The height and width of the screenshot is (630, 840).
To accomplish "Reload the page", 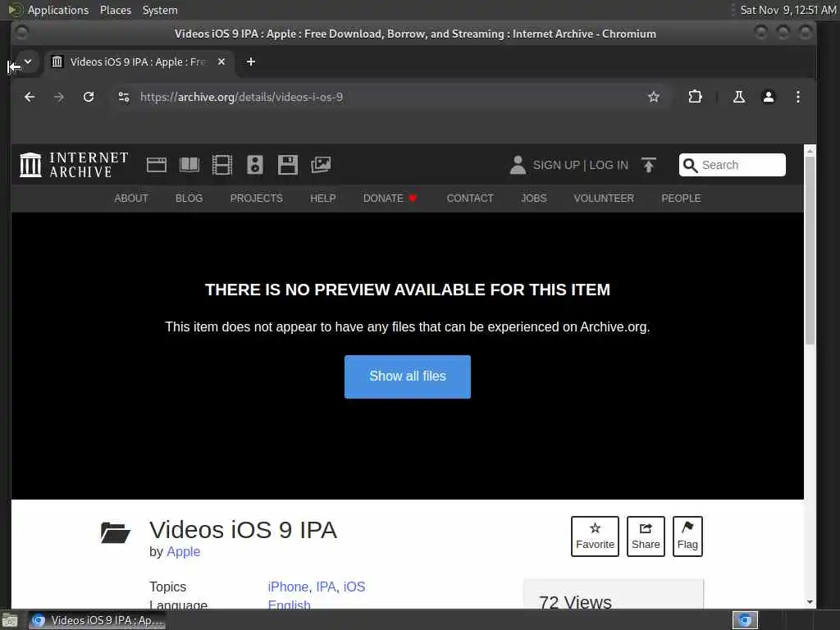I will coord(89,97).
